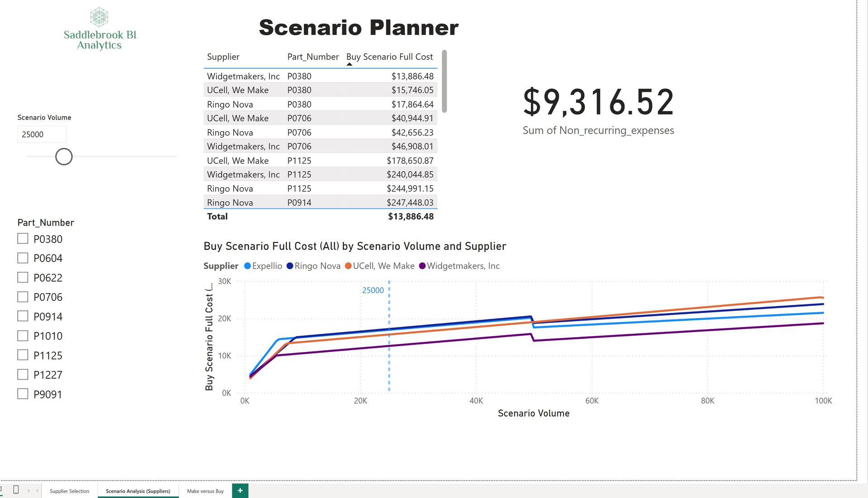Click the Scenario Volume input field
Viewport: 868px width, 498px height.
pyautogui.click(x=42, y=134)
